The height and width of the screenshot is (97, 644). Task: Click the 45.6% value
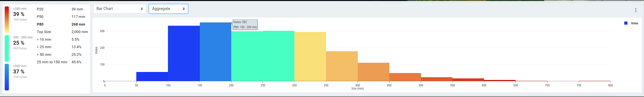click(77, 62)
